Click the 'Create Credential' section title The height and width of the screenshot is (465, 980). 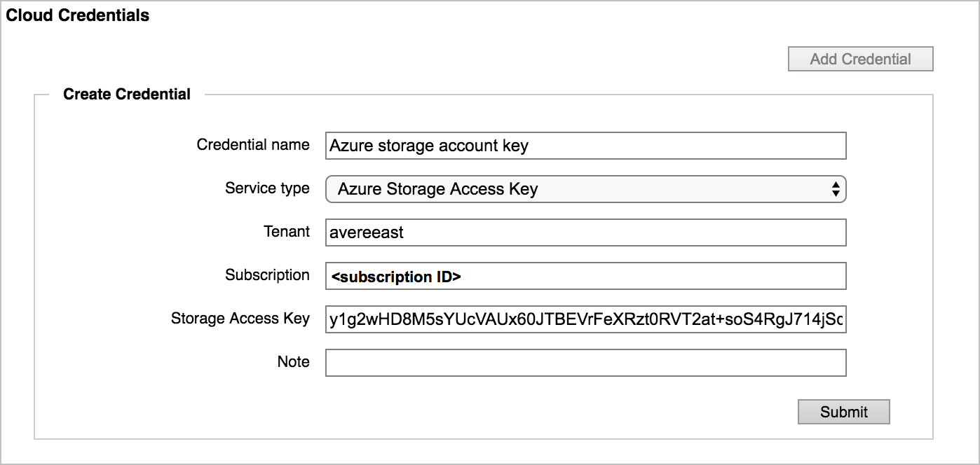(x=127, y=95)
